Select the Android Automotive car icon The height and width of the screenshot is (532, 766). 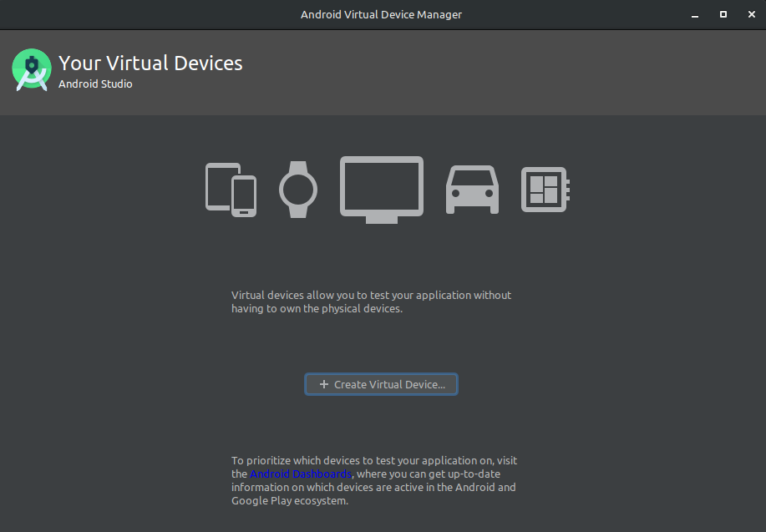(473, 190)
